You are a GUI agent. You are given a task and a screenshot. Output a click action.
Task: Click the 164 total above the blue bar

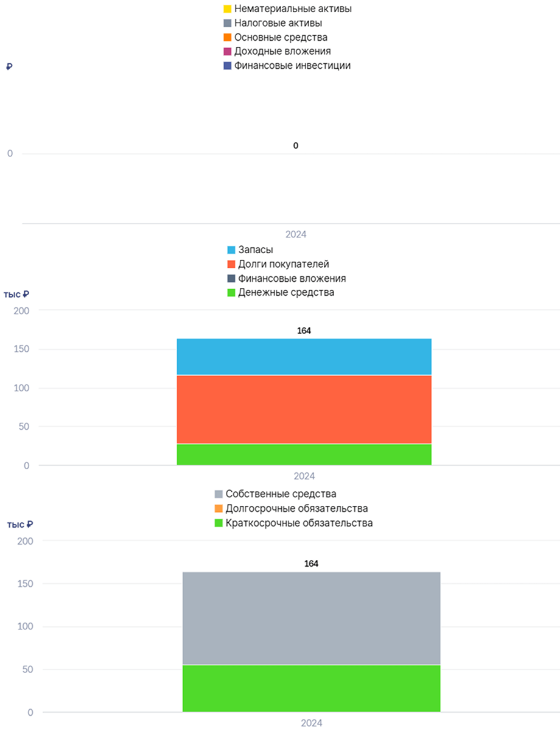click(x=304, y=331)
